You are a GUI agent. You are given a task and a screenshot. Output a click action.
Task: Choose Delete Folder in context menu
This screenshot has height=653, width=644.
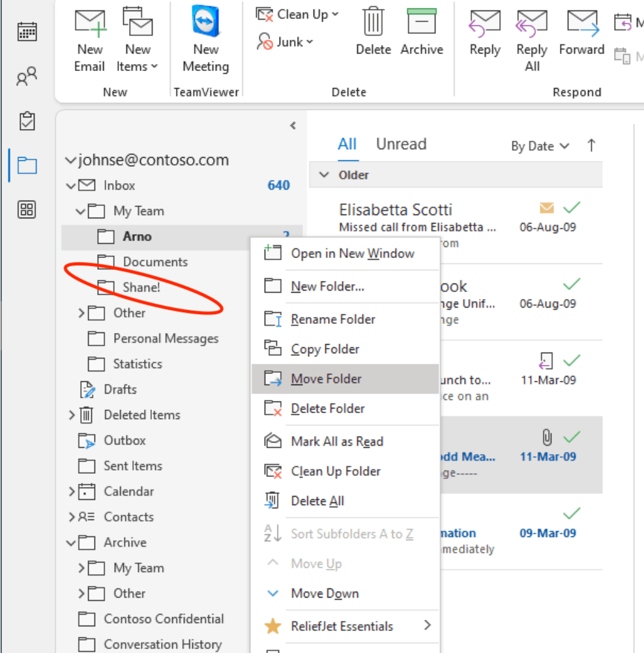pos(345,409)
